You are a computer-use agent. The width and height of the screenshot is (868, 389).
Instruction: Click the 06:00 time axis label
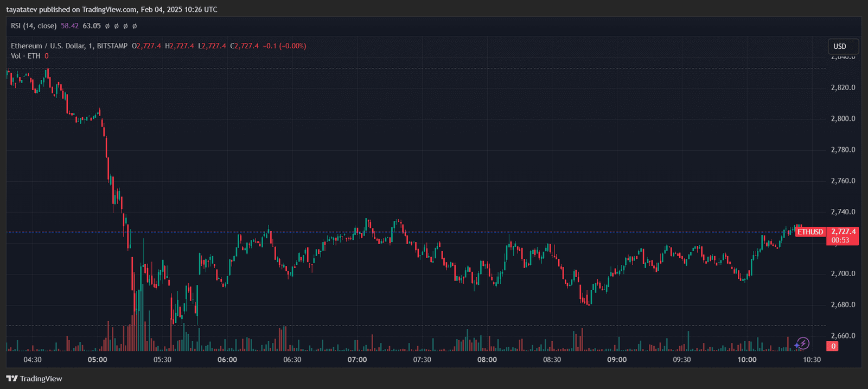click(227, 360)
